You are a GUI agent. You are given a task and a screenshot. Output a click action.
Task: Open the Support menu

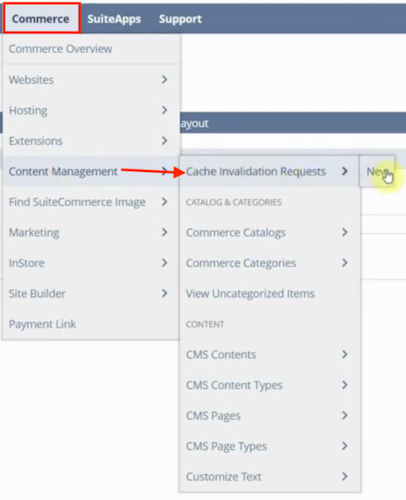[180, 19]
